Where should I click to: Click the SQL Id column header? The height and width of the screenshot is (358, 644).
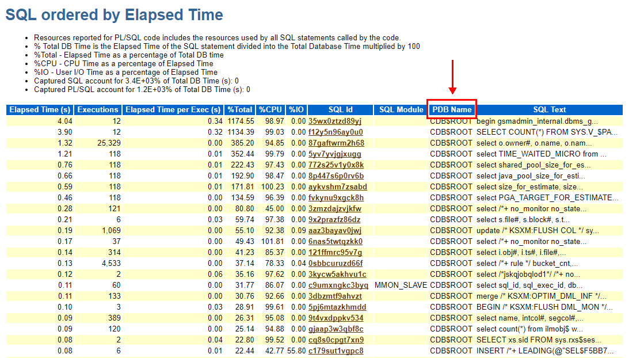341,109
